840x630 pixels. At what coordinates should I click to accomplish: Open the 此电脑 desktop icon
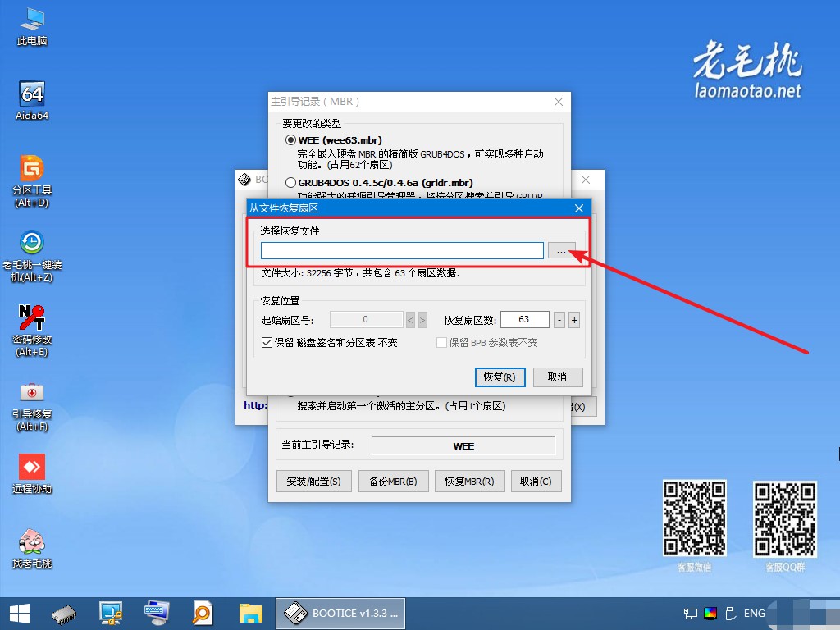32,27
